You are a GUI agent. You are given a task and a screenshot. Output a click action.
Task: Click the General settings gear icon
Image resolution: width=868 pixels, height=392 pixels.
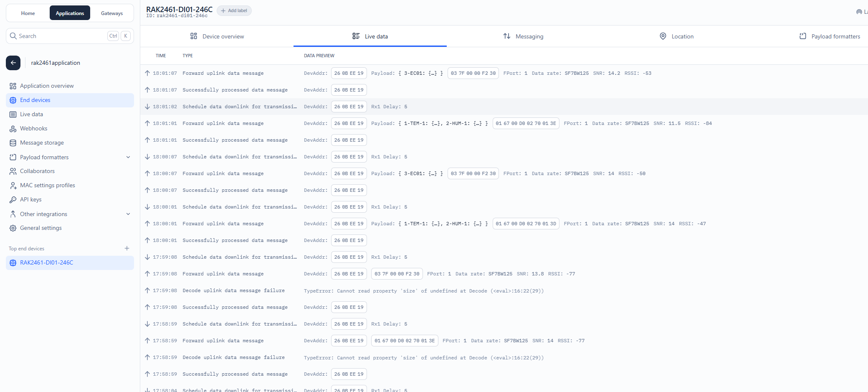pyautogui.click(x=13, y=228)
